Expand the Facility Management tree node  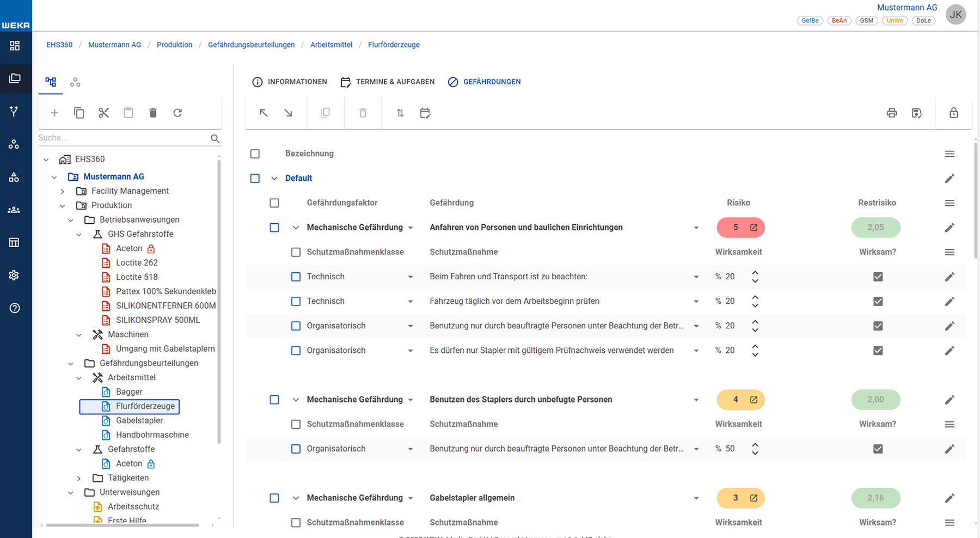point(63,191)
